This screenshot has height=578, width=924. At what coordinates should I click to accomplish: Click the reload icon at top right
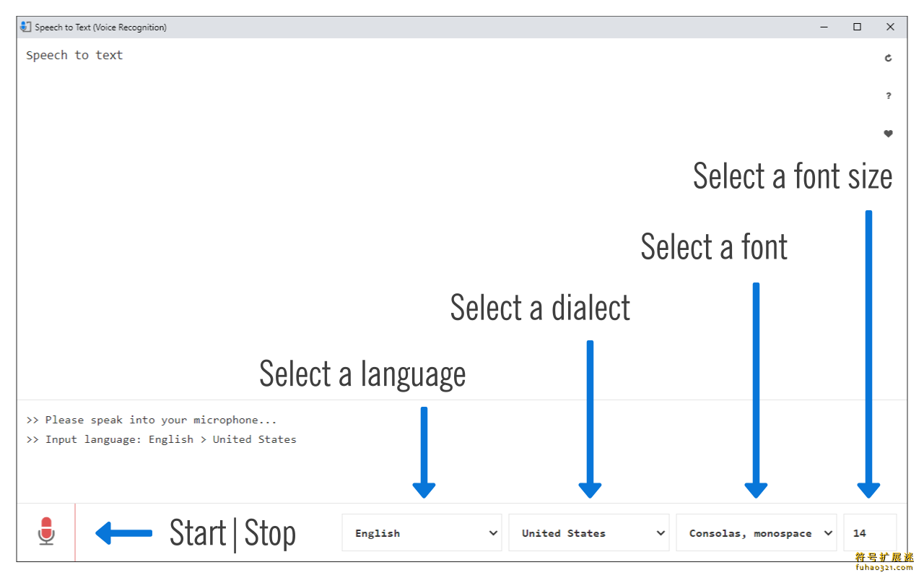[888, 58]
